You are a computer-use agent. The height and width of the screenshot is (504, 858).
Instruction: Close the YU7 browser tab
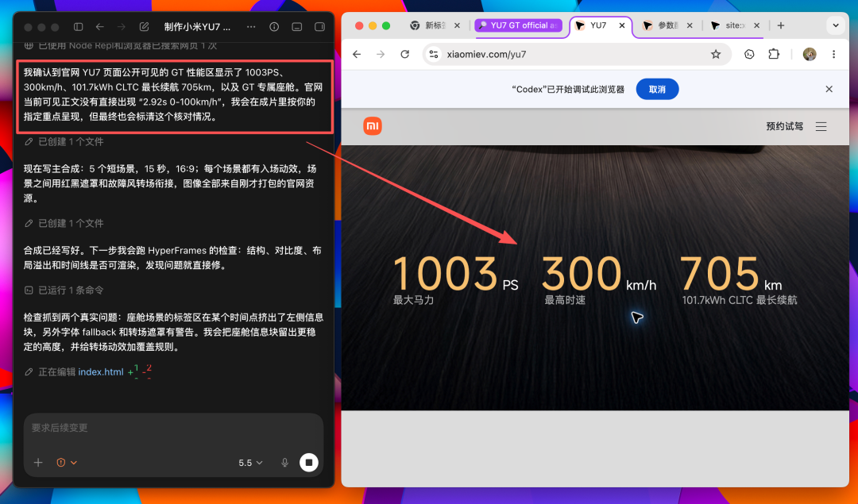[x=621, y=25]
